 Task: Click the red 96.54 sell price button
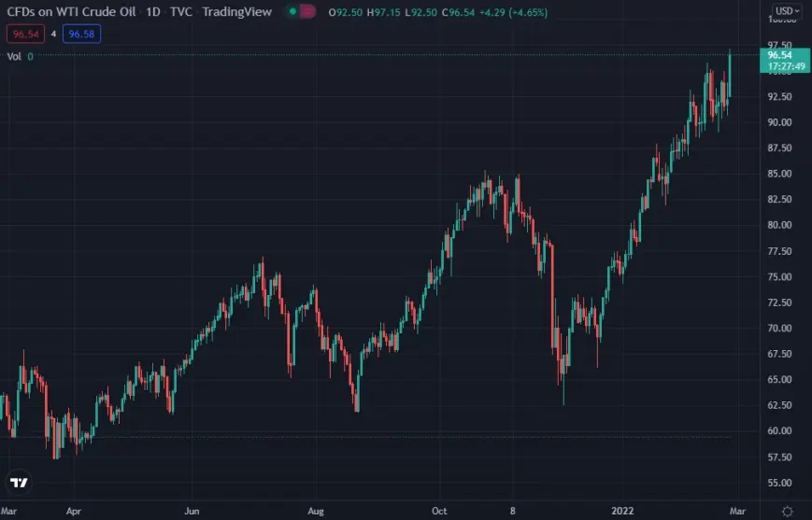tap(26, 35)
